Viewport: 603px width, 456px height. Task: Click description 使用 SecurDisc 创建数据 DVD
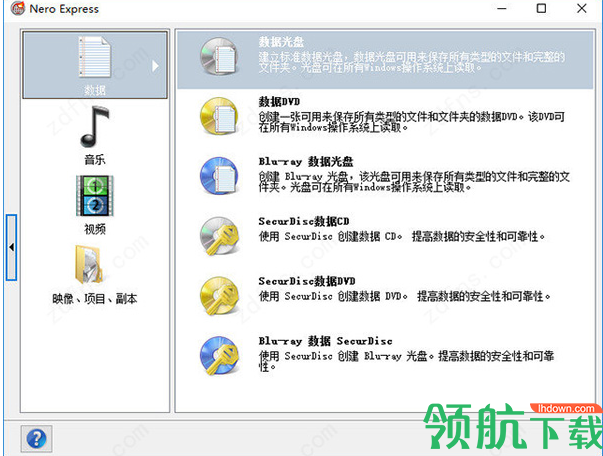coord(405,296)
